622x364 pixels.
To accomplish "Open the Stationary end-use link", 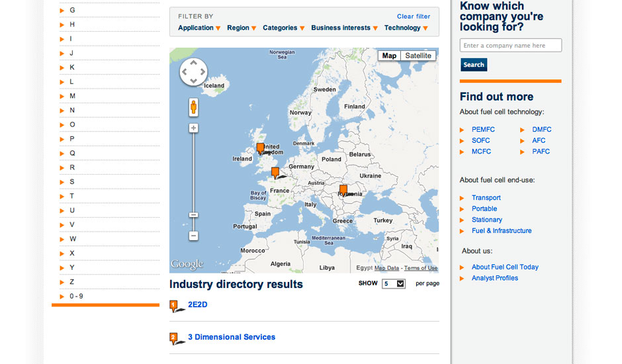I will coord(487,220).
